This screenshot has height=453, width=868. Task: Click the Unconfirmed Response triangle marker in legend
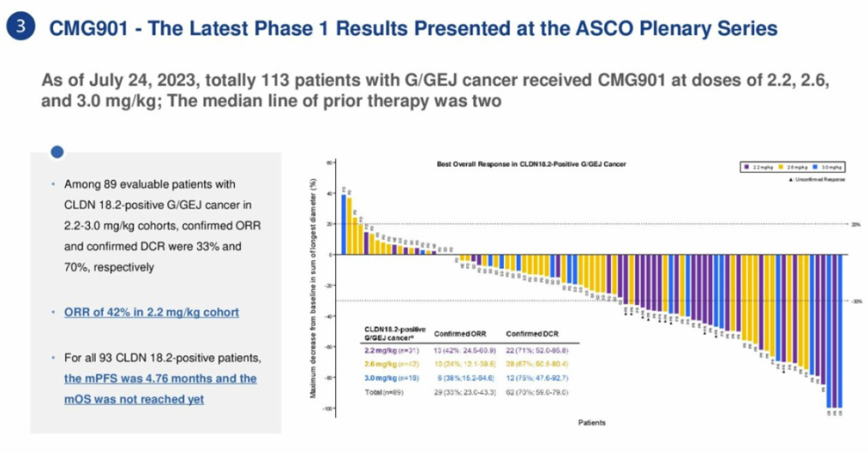tap(791, 179)
